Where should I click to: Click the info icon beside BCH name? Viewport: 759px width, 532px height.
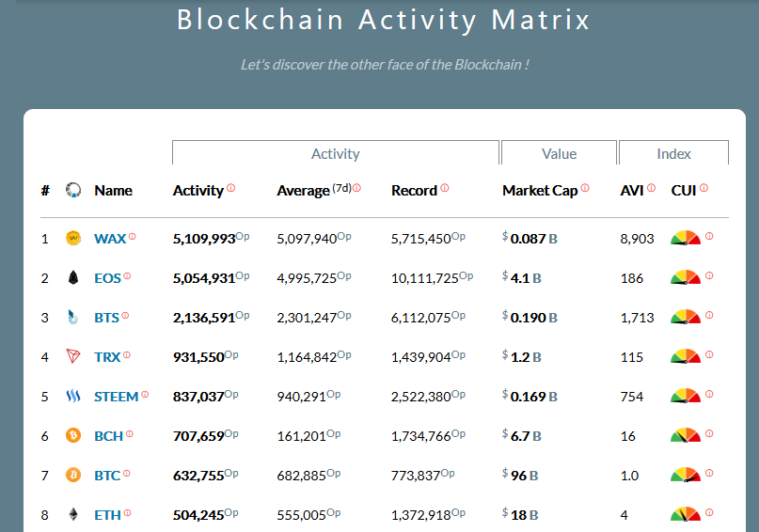tap(129, 434)
